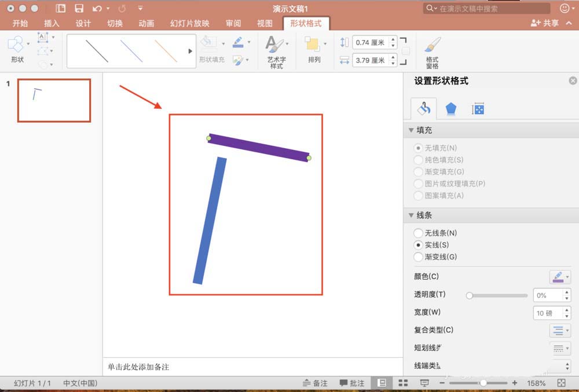579x392 pixels.
Task: Select Solid line (实线) radio
Action: pyautogui.click(x=418, y=245)
